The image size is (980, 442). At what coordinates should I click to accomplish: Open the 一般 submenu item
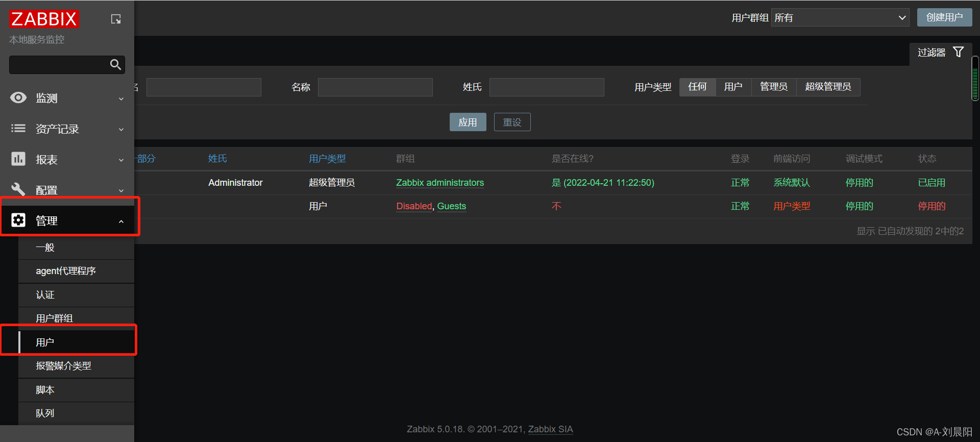click(76, 248)
